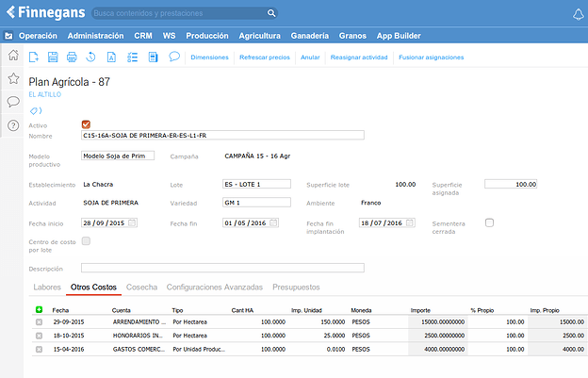This screenshot has height=378, width=588.
Task: Click the Refrescar precios link
Action: click(265, 58)
